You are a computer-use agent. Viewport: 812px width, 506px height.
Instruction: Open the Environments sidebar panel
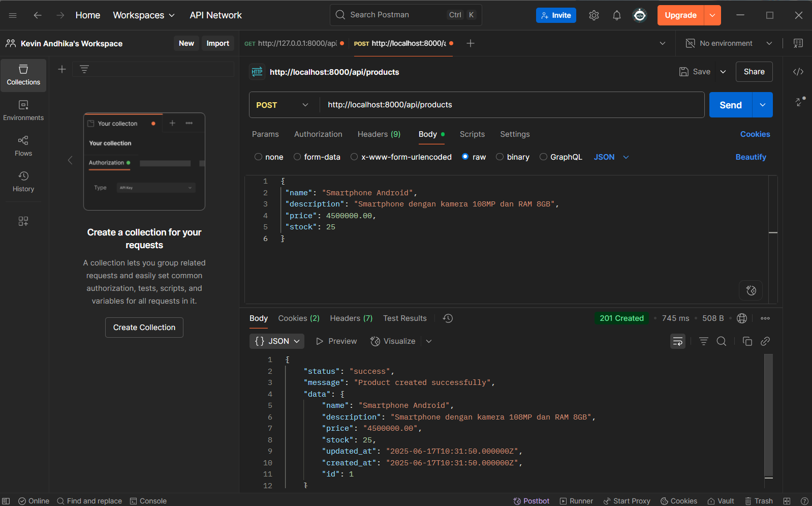[23, 110]
